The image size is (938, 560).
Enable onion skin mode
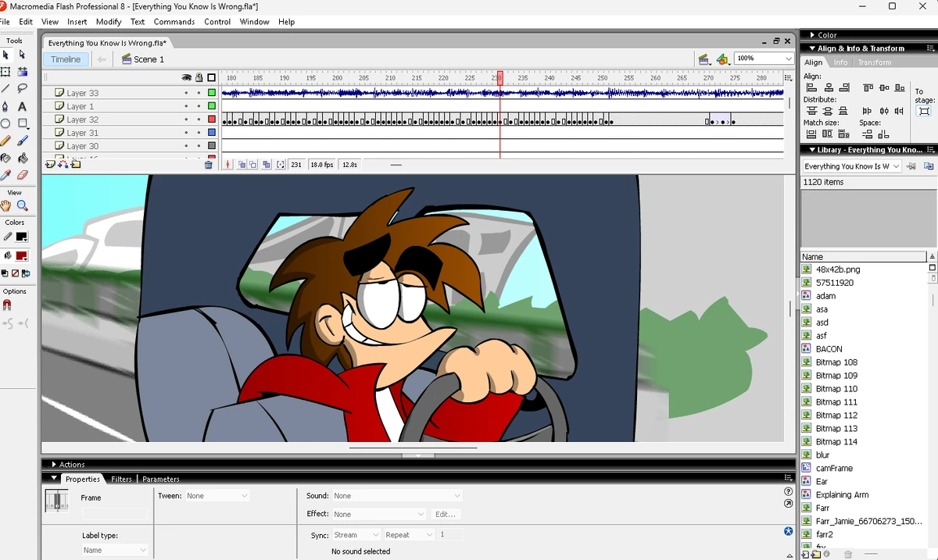(240, 164)
